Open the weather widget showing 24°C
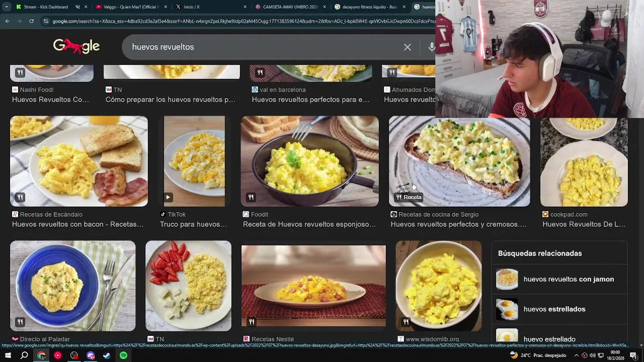 click(538, 355)
